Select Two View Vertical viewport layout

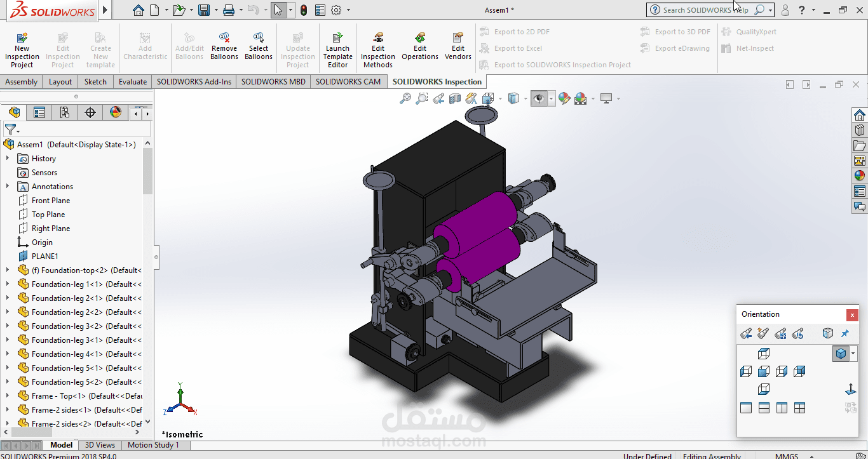[x=782, y=408]
